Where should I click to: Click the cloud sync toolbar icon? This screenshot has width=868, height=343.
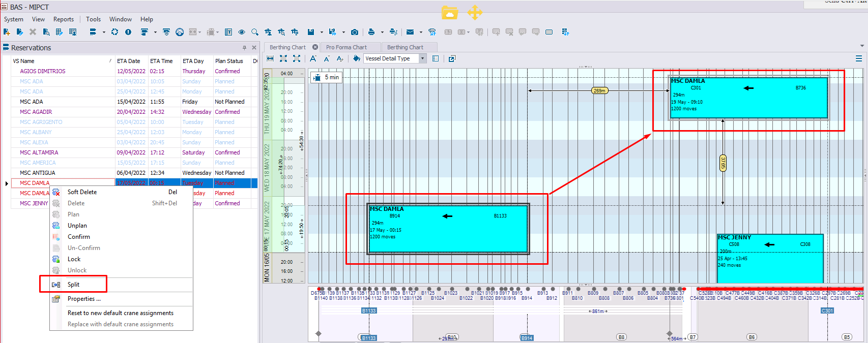432,32
